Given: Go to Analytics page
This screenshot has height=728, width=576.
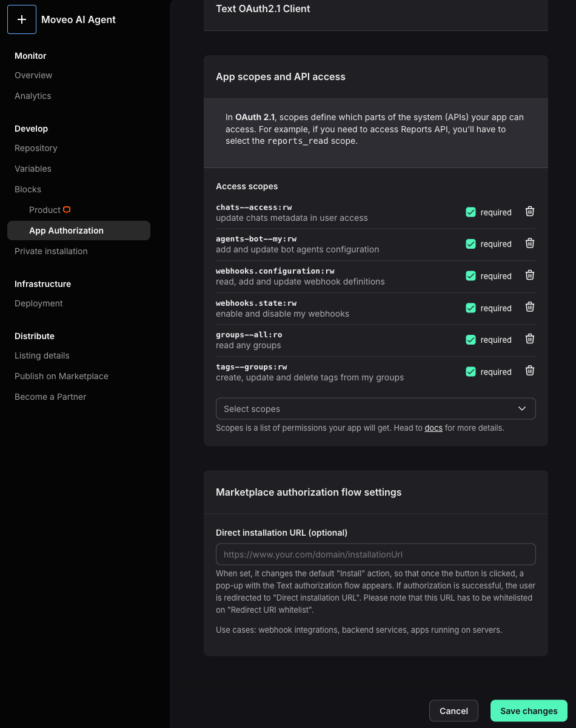Looking at the screenshot, I should click(x=33, y=96).
